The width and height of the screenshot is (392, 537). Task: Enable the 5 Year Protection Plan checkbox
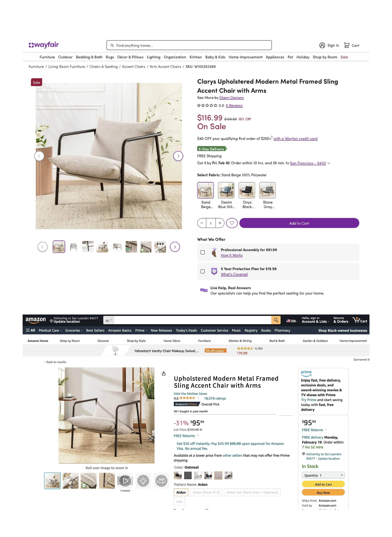(202, 271)
